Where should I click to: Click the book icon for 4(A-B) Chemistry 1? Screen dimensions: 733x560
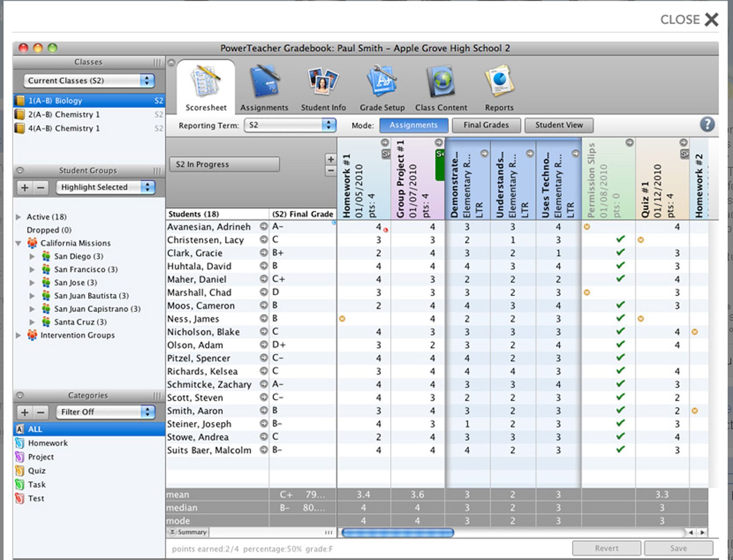[20, 128]
